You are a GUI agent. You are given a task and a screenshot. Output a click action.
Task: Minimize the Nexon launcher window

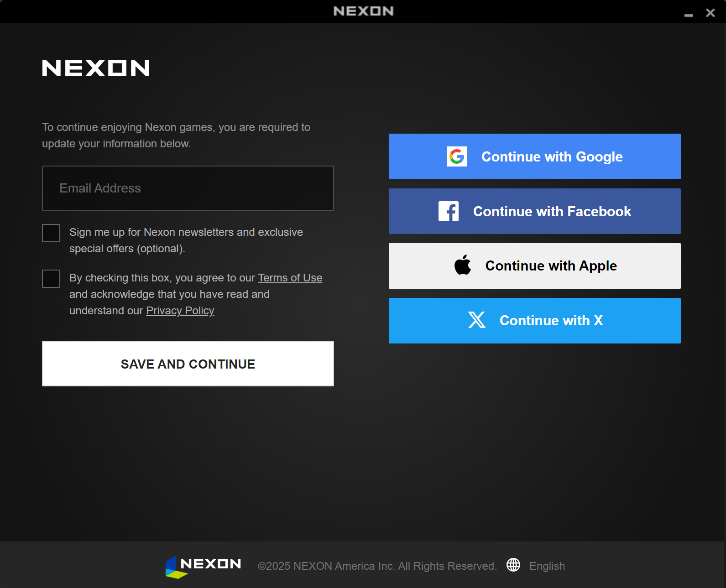click(688, 14)
